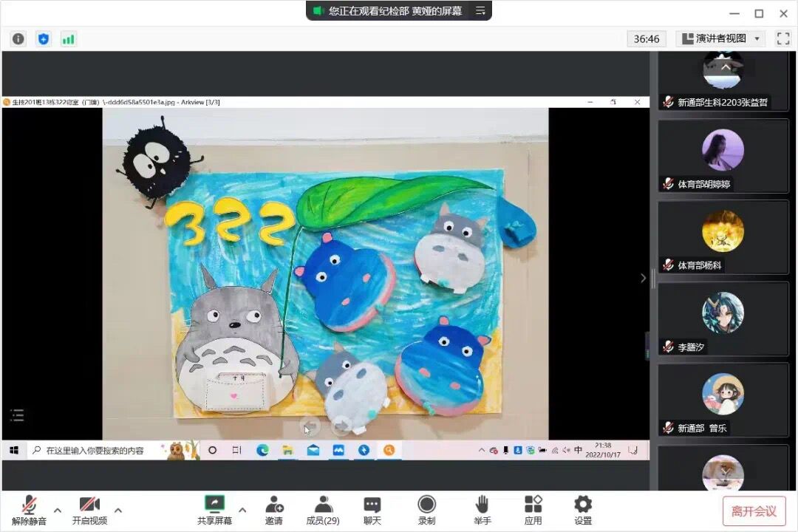Collapse the participant side panel handle

pos(653,278)
